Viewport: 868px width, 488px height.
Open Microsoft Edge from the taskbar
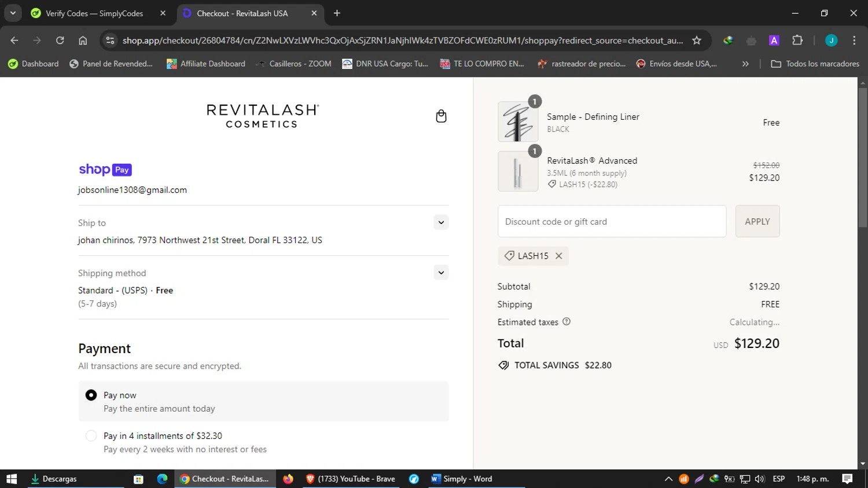(x=162, y=479)
